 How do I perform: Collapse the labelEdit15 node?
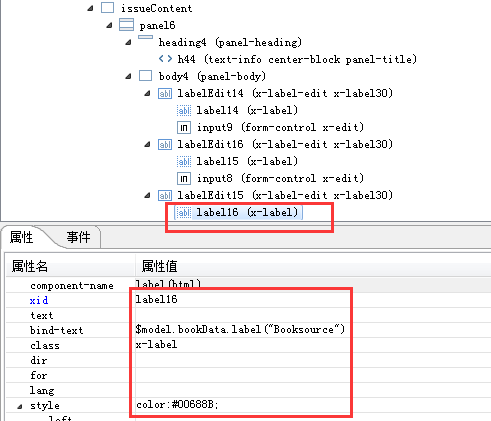pyautogui.click(x=147, y=195)
